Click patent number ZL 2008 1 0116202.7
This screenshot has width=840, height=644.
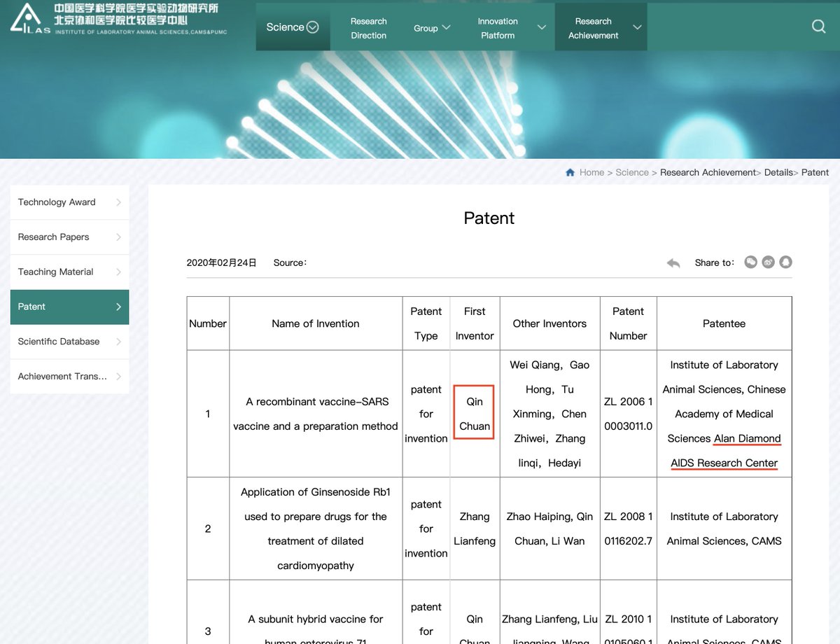(629, 528)
